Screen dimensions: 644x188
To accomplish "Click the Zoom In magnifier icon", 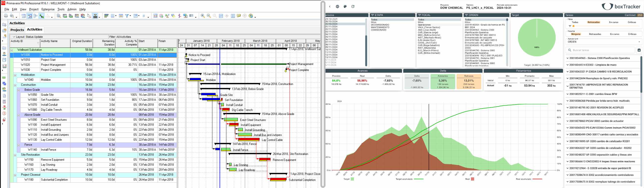I will (203, 16).
